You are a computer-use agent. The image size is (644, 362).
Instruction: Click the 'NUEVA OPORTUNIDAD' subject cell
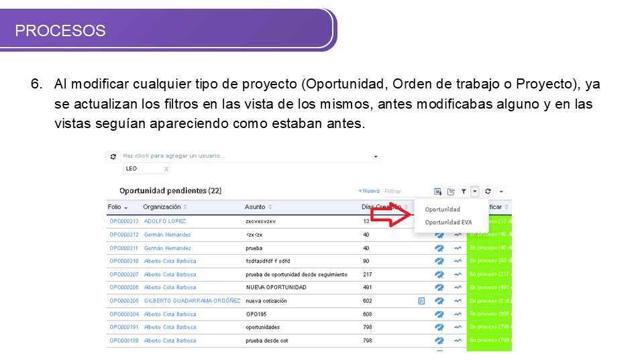point(276,288)
